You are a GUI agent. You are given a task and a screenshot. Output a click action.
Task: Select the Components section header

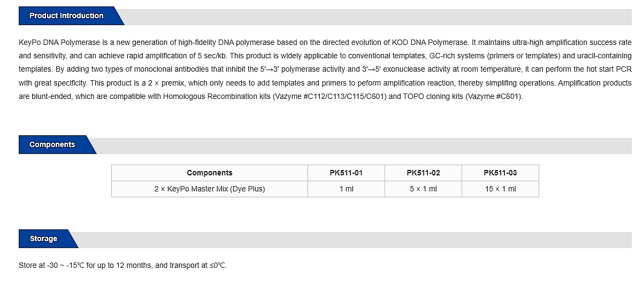click(52, 145)
